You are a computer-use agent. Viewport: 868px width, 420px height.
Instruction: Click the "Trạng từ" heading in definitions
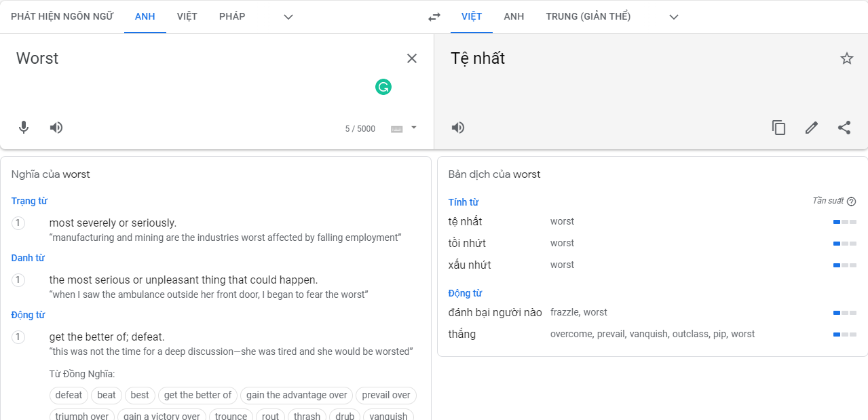click(29, 202)
